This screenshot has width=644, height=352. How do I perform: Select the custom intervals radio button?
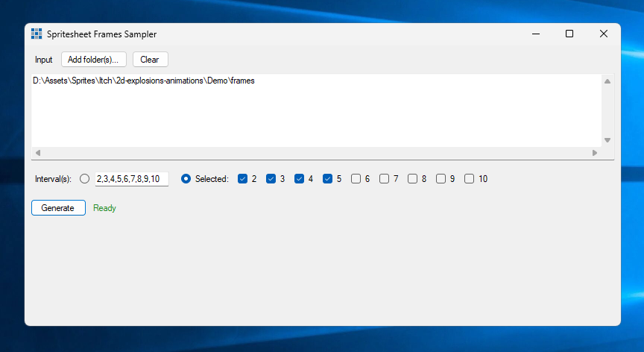coord(85,179)
